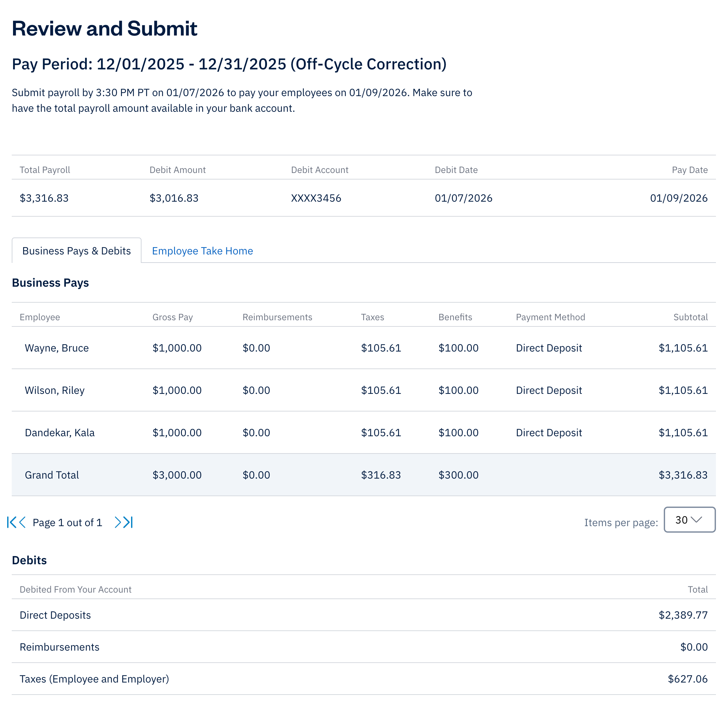Switch to the Employee Take Home tab
This screenshot has width=728, height=705.
202,251
